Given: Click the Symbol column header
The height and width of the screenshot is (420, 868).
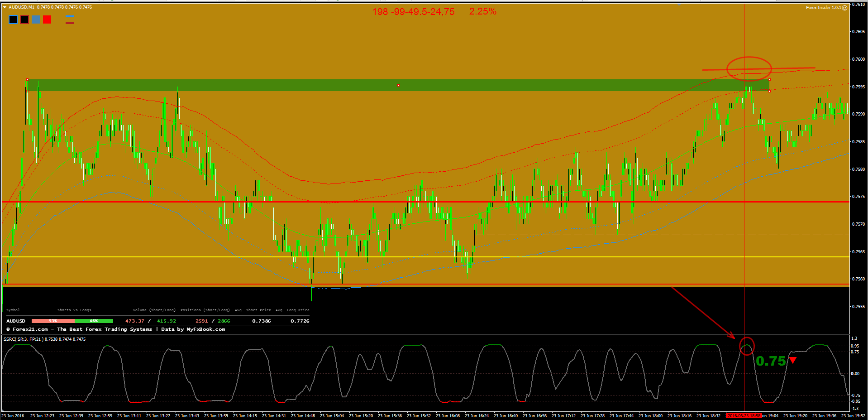Looking at the screenshot, I should point(13,310).
